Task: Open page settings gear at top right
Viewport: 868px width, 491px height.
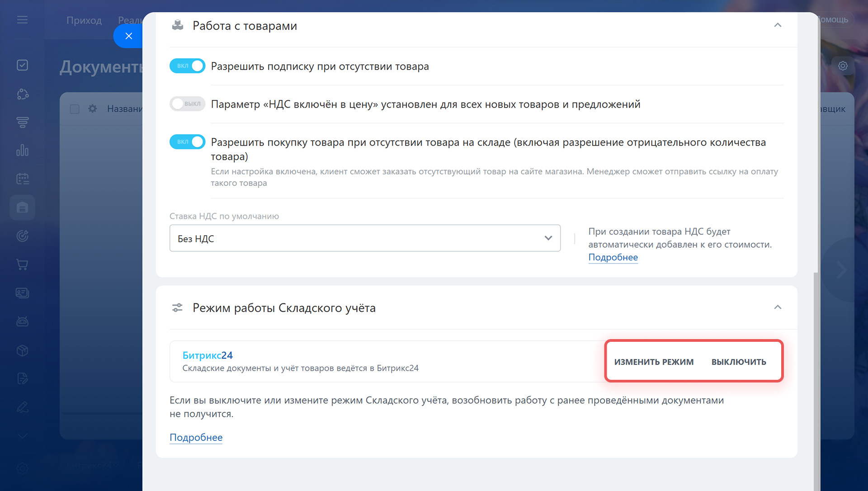Action: (843, 66)
